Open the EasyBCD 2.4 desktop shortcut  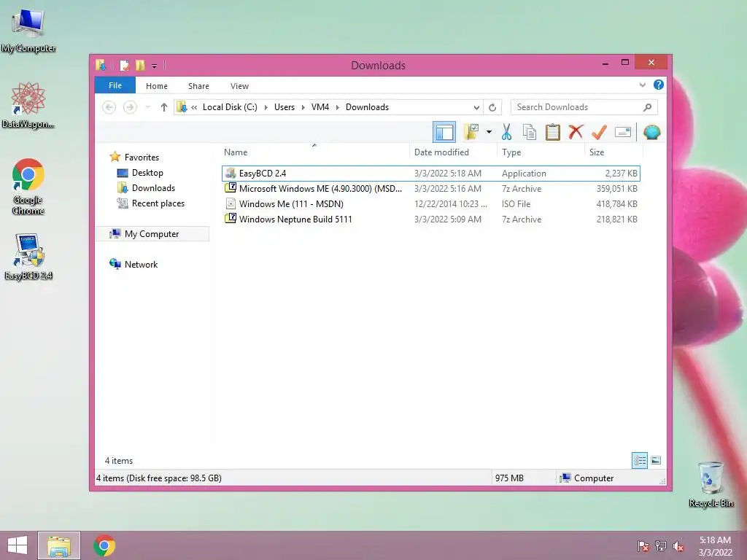click(x=28, y=257)
